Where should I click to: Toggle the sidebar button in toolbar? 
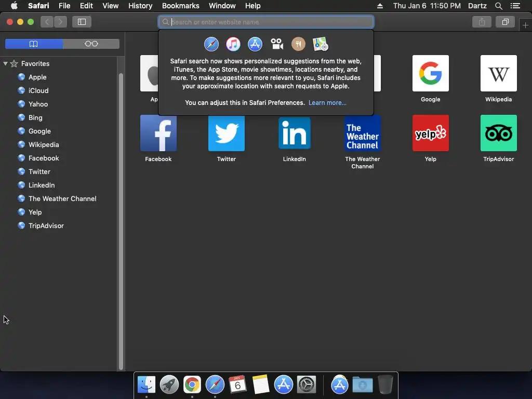82,22
